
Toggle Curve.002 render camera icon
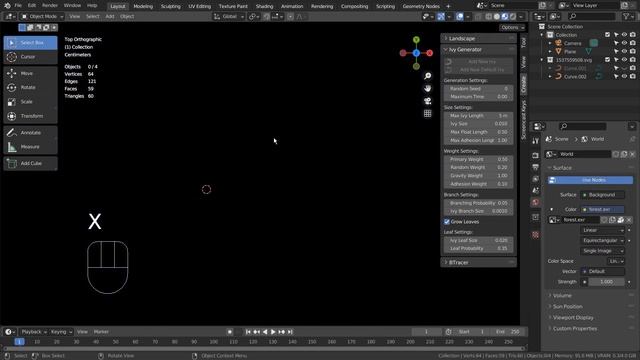(x=633, y=76)
